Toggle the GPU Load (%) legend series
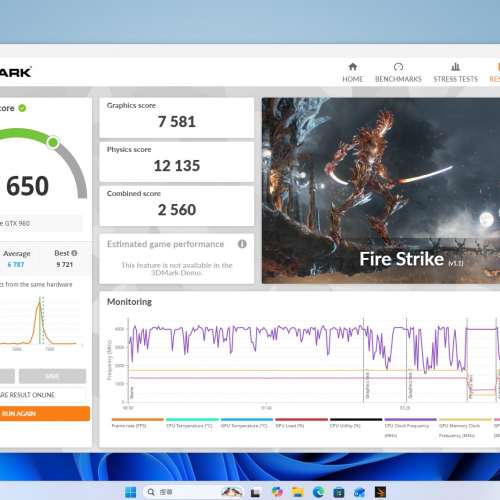The height and width of the screenshot is (500, 500). [301, 423]
